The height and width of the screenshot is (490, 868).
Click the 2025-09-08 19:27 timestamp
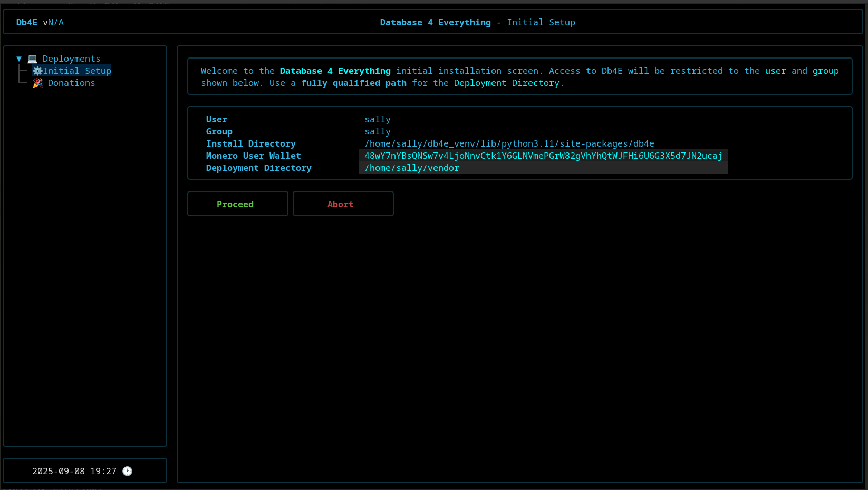(74, 471)
